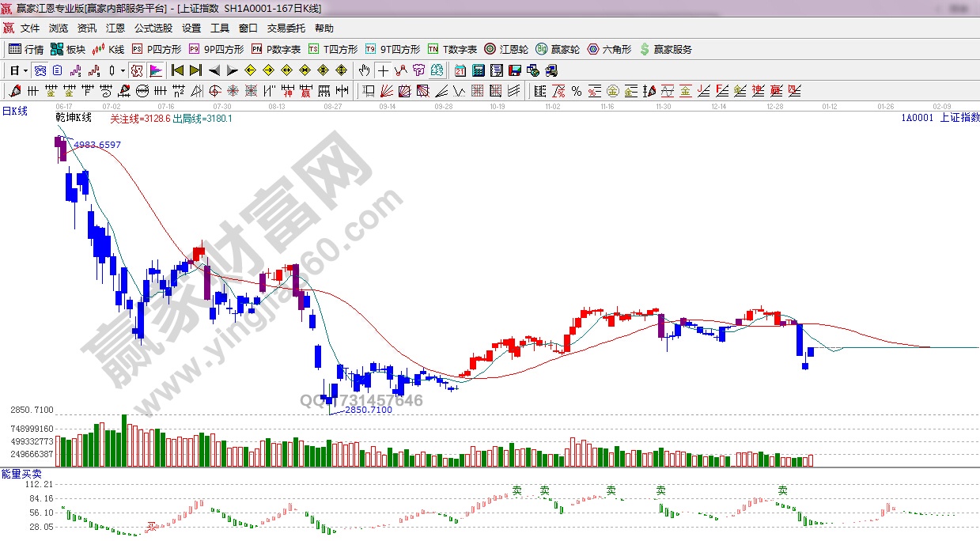980x541 pixels.
Task: Toggle the 权 rights-adjustment button
Action: pyautogui.click(x=137, y=70)
